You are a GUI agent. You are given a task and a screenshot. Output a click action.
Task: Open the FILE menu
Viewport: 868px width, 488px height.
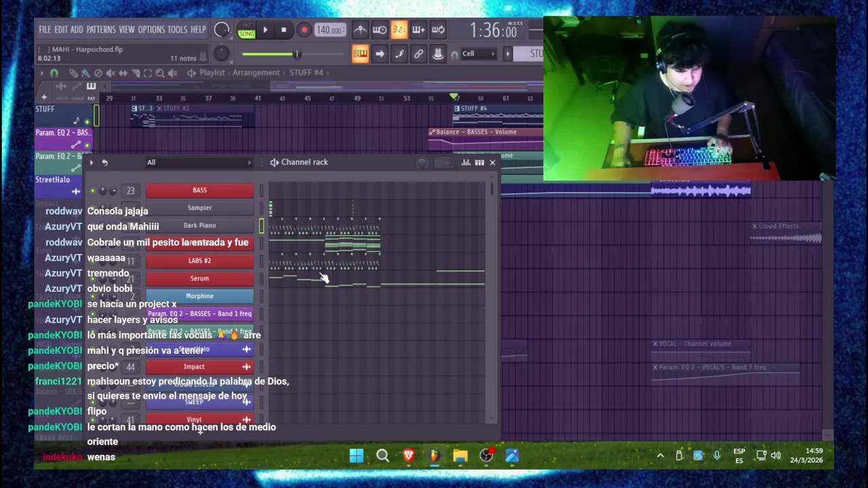(x=45, y=30)
